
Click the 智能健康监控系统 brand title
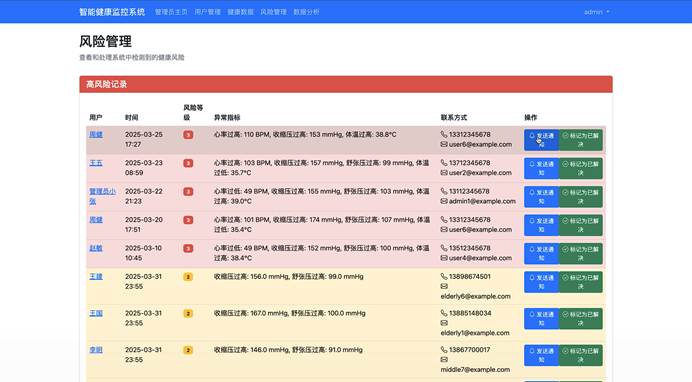[112, 12]
